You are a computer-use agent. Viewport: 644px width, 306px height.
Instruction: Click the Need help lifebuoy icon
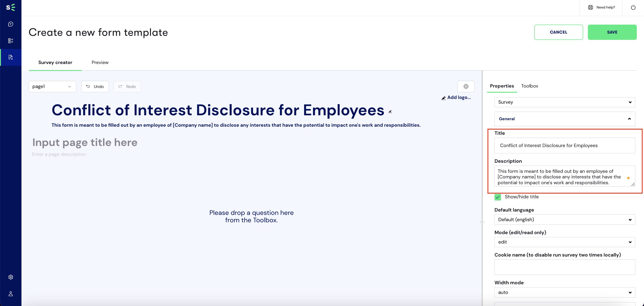pos(591,7)
